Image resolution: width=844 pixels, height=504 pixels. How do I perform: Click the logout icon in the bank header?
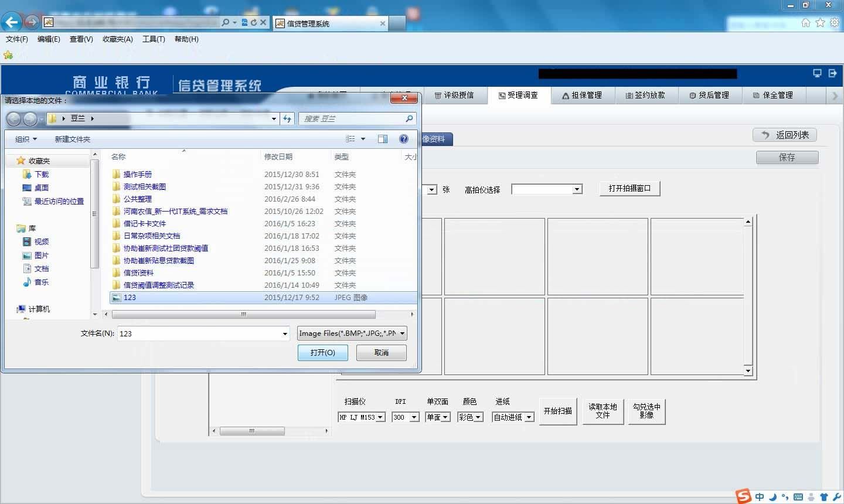click(833, 73)
